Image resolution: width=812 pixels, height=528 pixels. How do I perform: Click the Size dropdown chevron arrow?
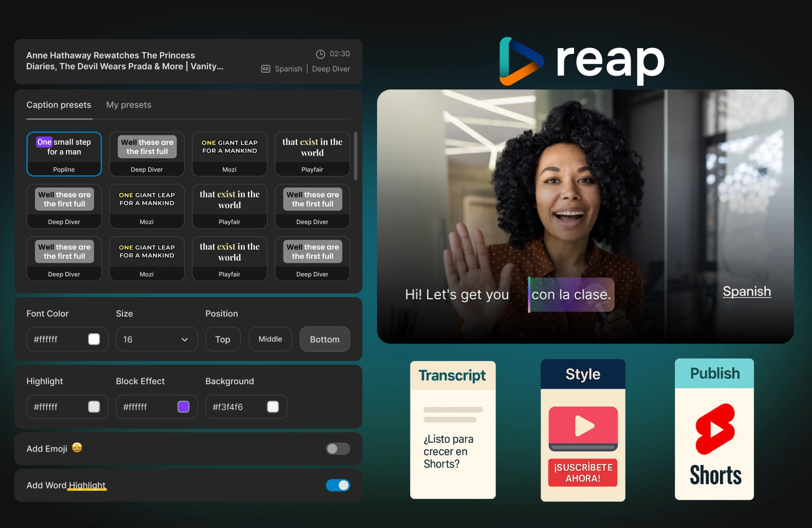pos(185,340)
